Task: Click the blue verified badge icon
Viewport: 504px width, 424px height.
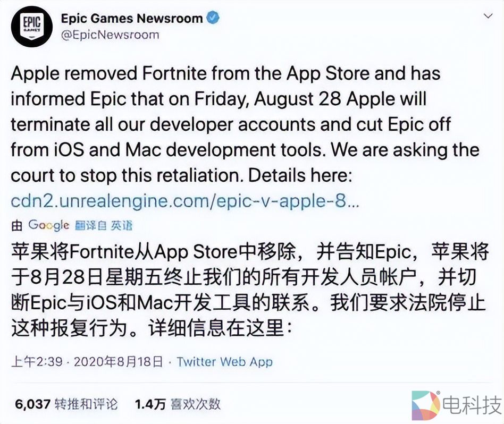Action: (x=213, y=18)
